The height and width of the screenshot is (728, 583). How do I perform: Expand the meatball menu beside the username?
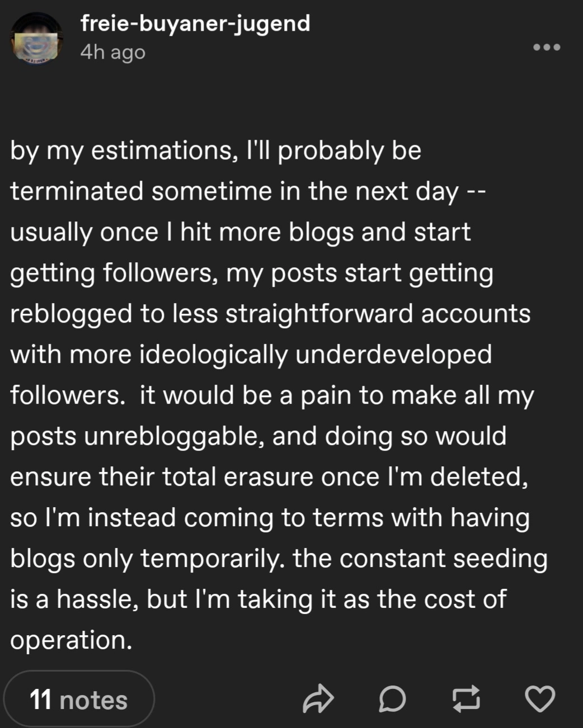(546, 48)
